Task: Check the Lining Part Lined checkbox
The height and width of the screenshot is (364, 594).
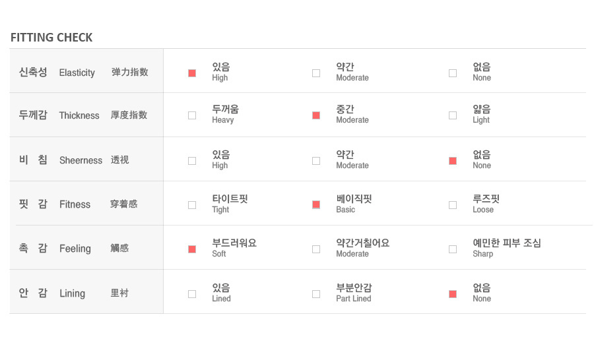Action: 316,294
